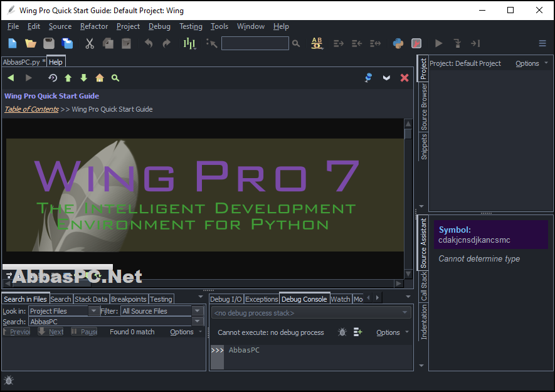Open the Exceptions tab

(x=262, y=299)
